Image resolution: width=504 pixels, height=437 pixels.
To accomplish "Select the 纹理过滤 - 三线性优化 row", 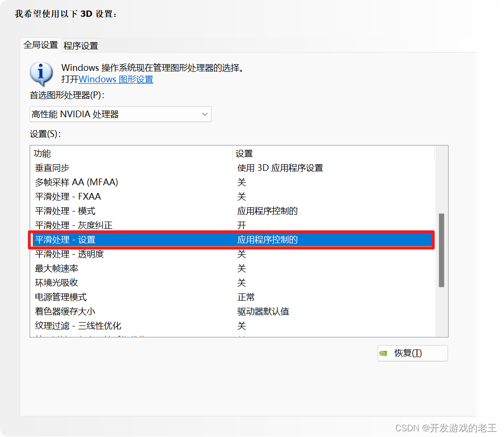I will click(233, 326).
